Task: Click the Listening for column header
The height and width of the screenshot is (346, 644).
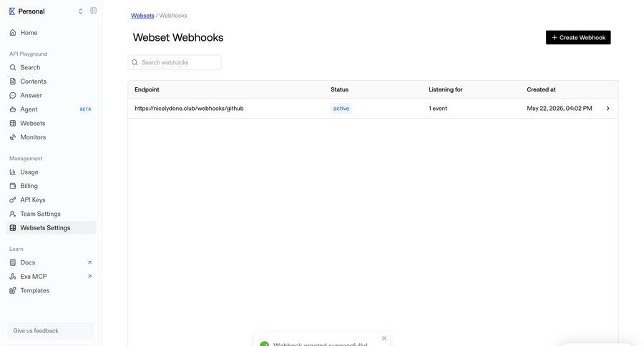Action: point(445,89)
